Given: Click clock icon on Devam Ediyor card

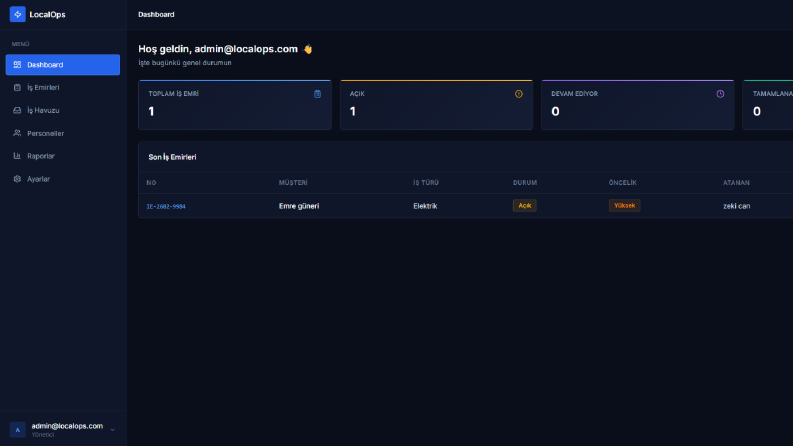Looking at the screenshot, I should click(720, 94).
